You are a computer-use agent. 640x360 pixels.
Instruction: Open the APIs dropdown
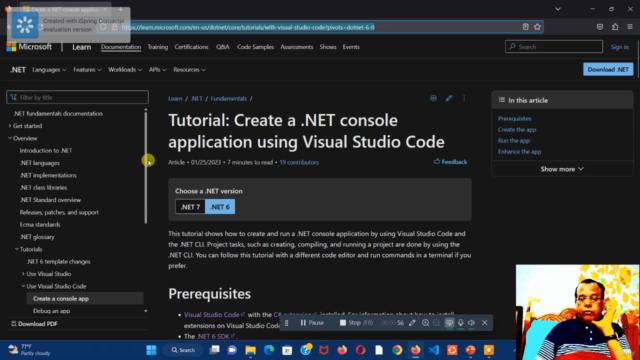click(x=158, y=70)
